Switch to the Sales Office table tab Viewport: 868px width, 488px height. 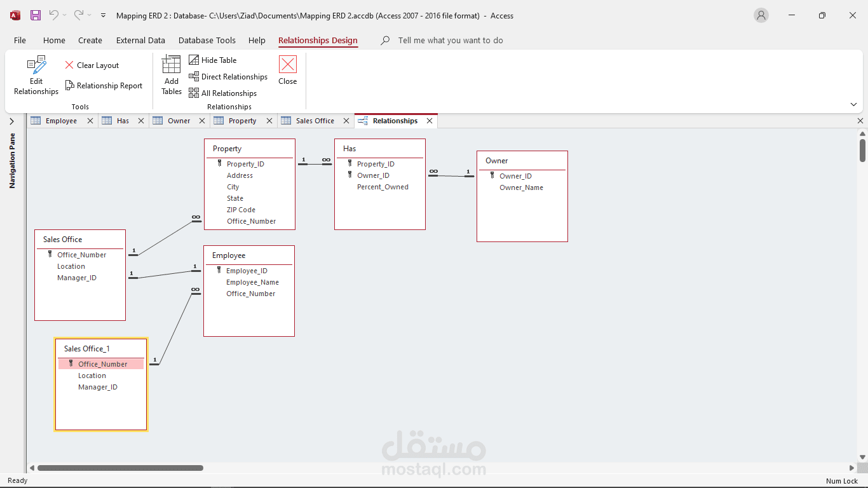(x=315, y=121)
